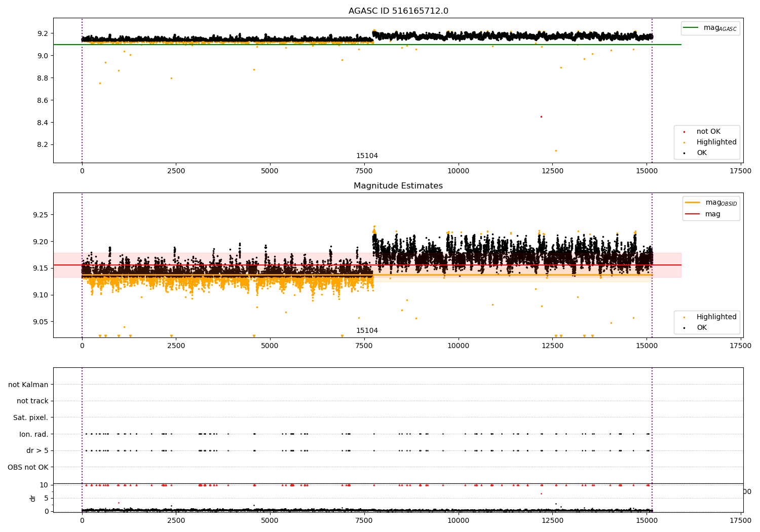The height and width of the screenshot is (532, 760).
Task: Click the 15104 annotation in the Magnitude Estimates plot
Action: click(x=367, y=331)
